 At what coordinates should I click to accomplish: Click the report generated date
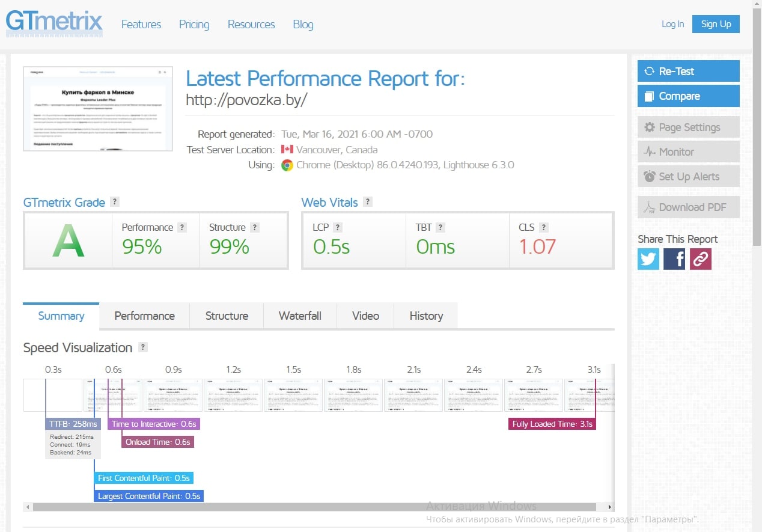[356, 134]
